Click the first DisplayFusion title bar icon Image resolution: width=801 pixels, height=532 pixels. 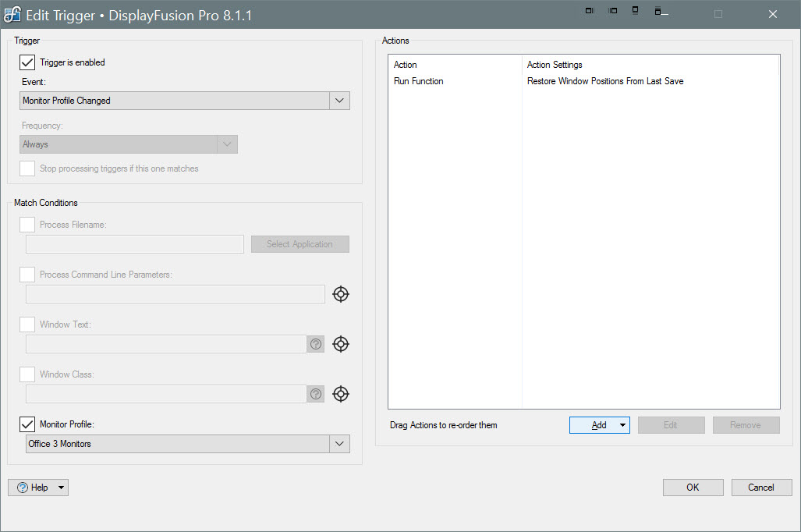coord(590,11)
